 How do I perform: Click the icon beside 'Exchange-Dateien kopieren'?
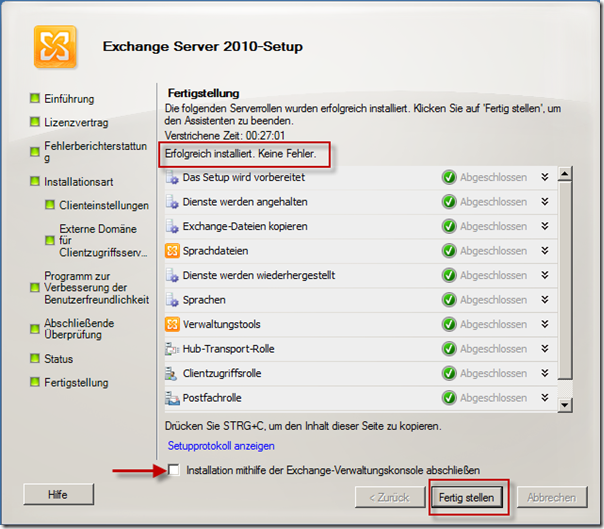pos(172,226)
